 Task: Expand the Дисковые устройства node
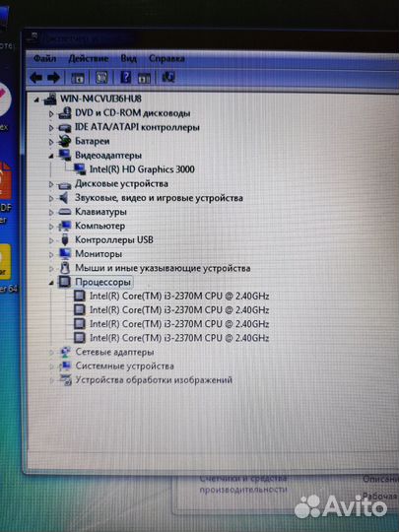(51, 184)
